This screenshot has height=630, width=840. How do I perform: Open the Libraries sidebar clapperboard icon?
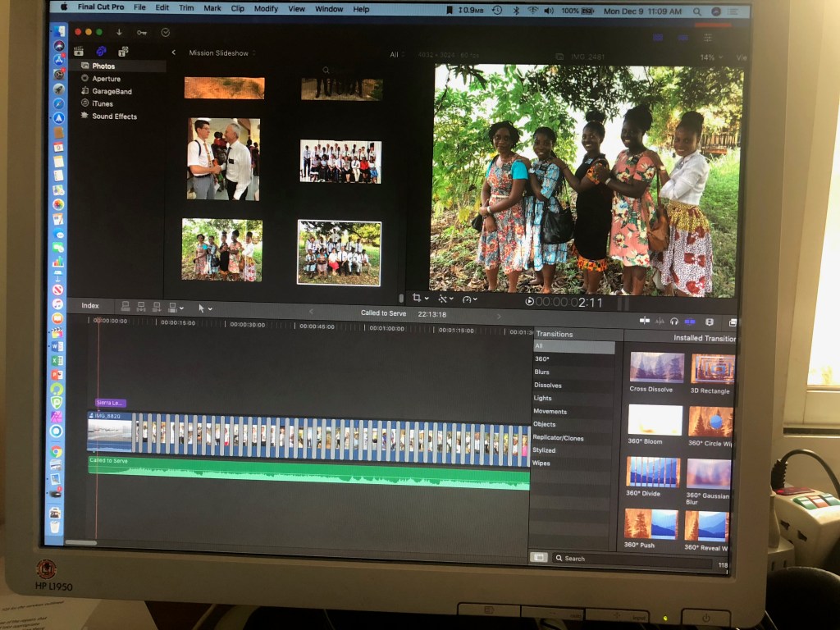click(x=79, y=51)
